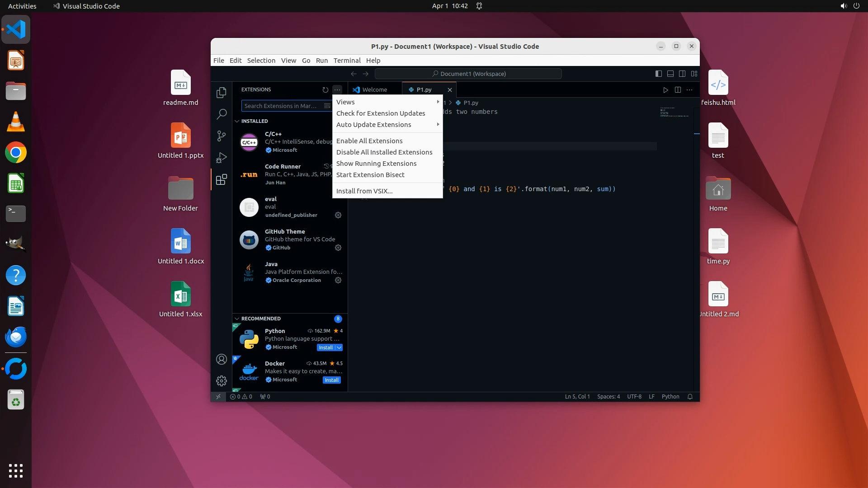Click the Run Python File play icon
Image resolution: width=868 pixels, height=488 pixels.
point(665,90)
